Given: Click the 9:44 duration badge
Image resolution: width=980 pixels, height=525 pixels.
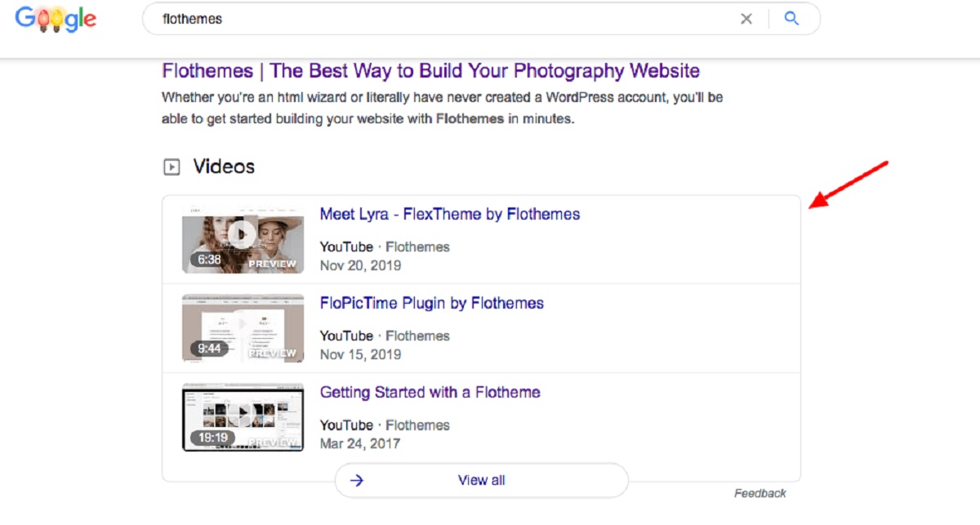Looking at the screenshot, I should 209,349.
